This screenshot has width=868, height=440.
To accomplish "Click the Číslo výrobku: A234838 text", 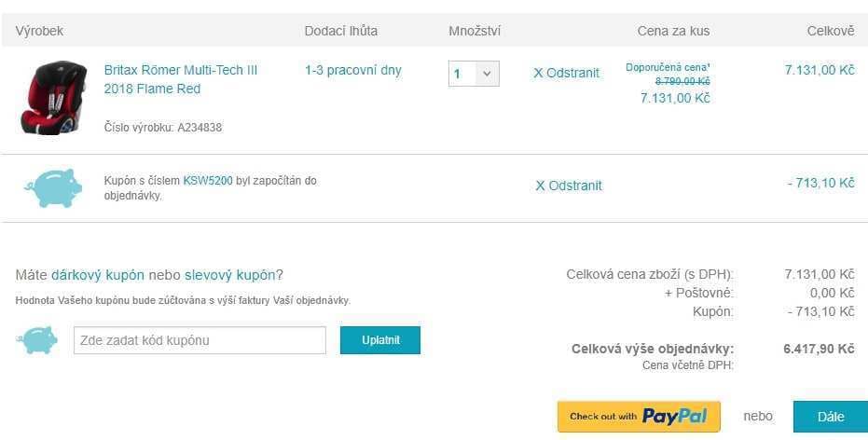I will point(163,128).
